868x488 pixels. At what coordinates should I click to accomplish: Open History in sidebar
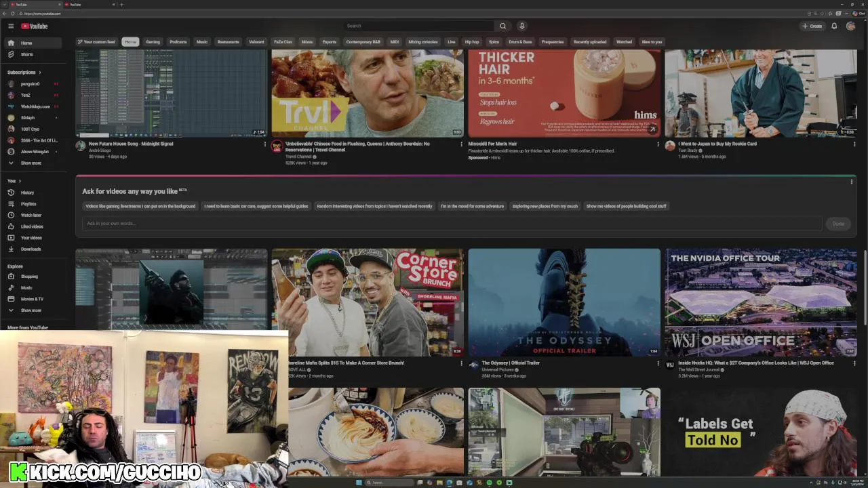pyautogui.click(x=32, y=192)
